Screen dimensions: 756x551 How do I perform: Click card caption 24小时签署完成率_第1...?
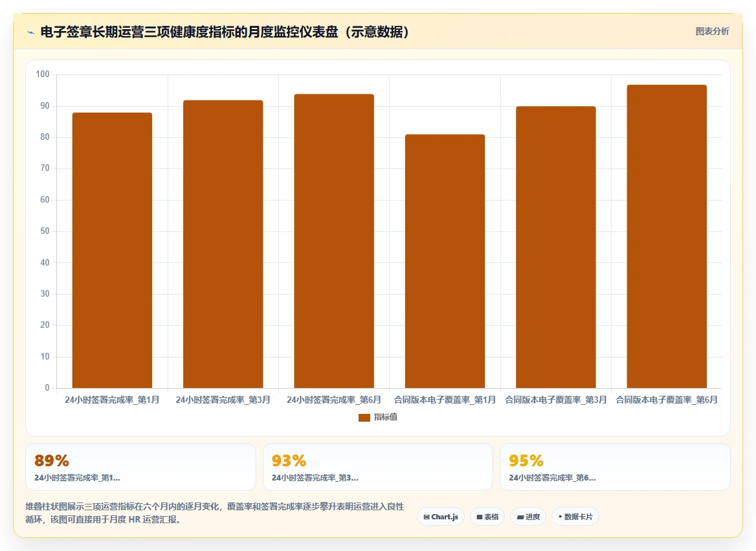77,478
